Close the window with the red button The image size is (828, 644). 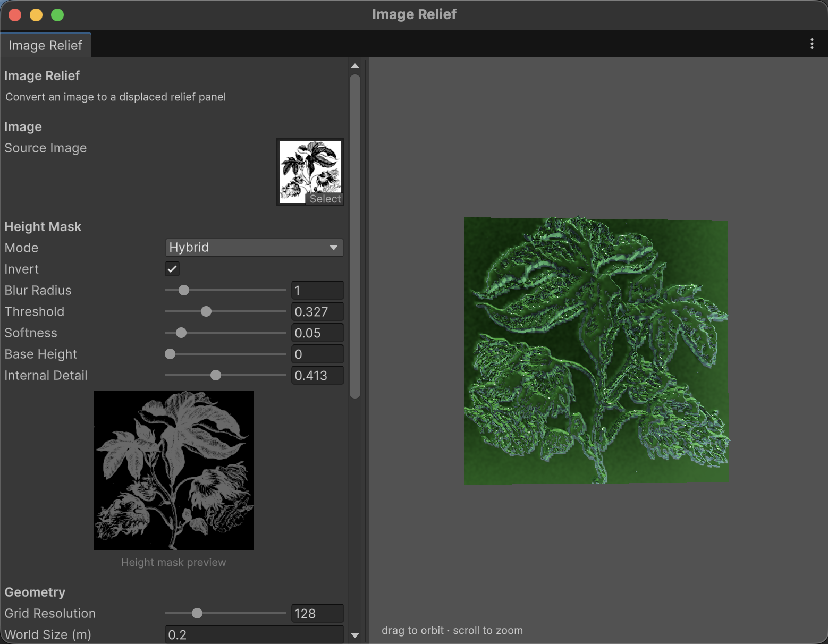15,15
